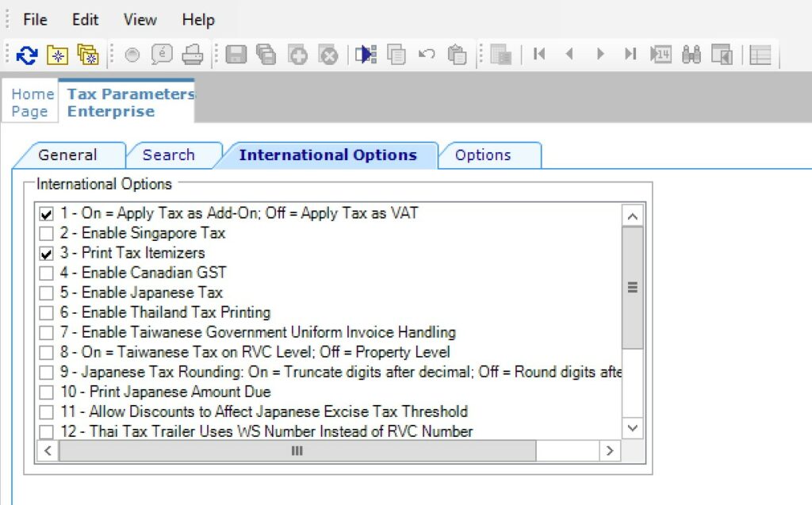
Task: Open the View menu
Action: 140,20
